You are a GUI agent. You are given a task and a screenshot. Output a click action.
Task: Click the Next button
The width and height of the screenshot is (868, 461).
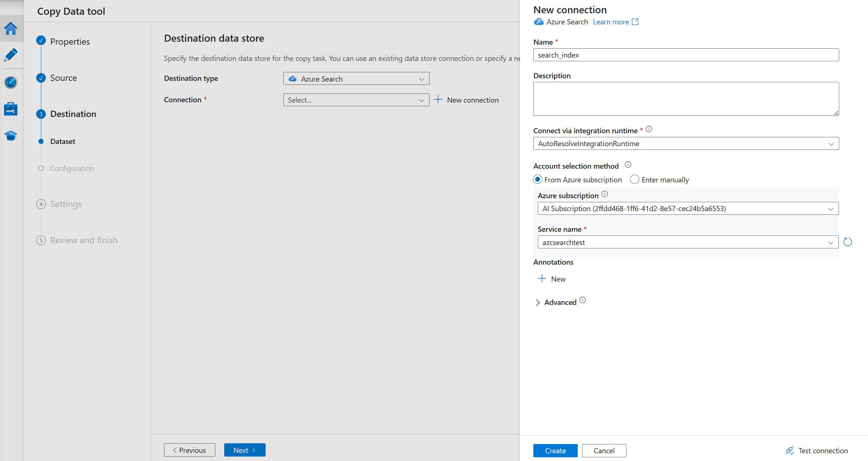pyautogui.click(x=245, y=450)
